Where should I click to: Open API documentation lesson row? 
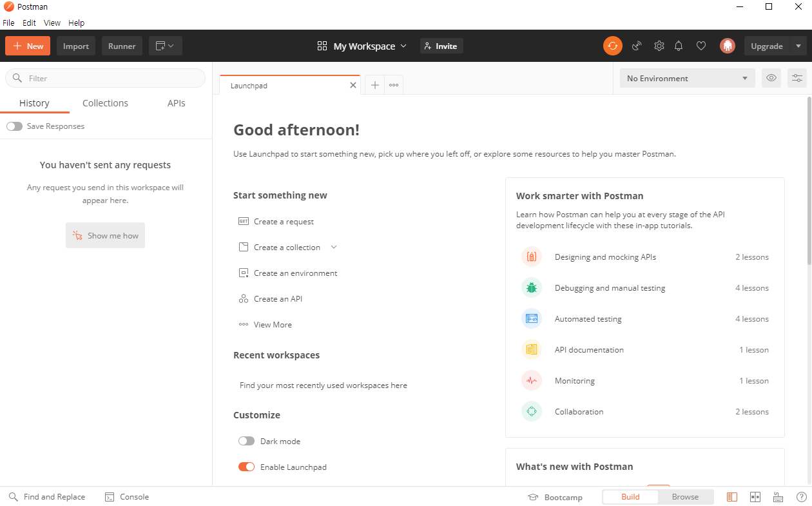(645, 349)
